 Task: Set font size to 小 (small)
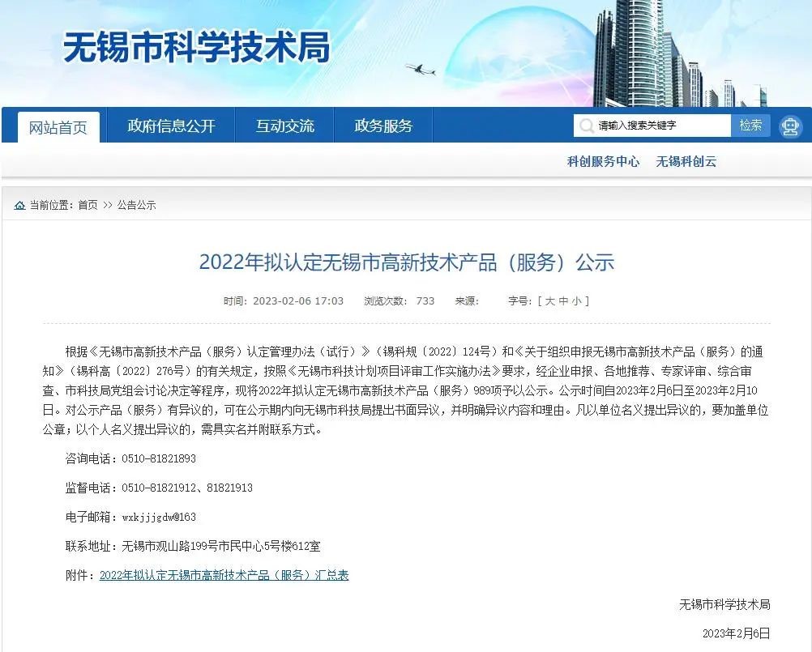click(575, 301)
